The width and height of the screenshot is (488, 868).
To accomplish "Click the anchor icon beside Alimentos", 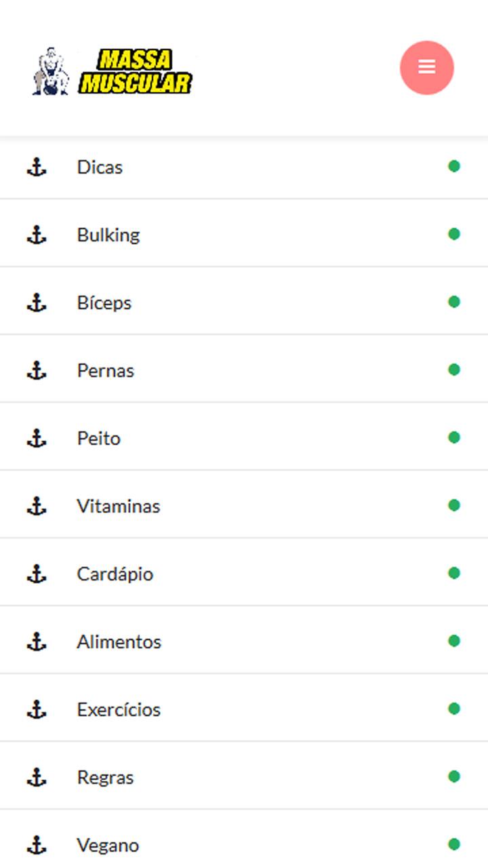I will [x=37, y=642].
